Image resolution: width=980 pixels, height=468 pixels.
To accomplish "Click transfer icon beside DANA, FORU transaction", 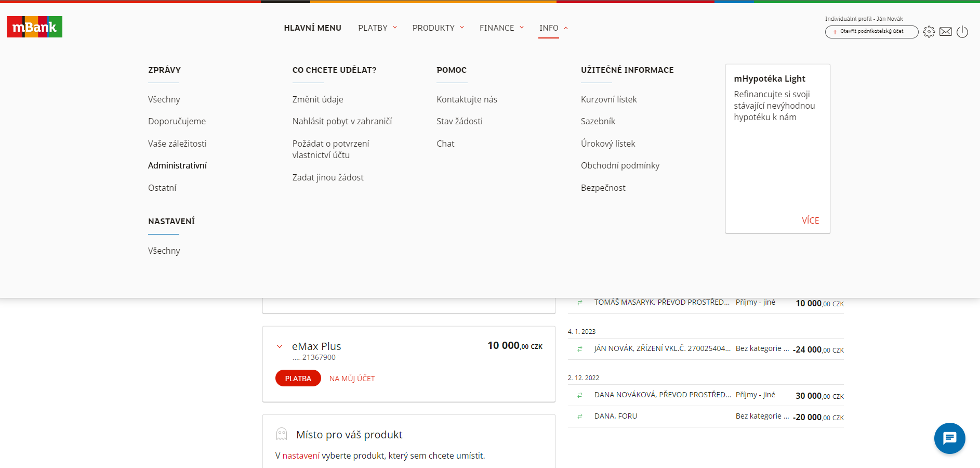I will click(x=580, y=417).
